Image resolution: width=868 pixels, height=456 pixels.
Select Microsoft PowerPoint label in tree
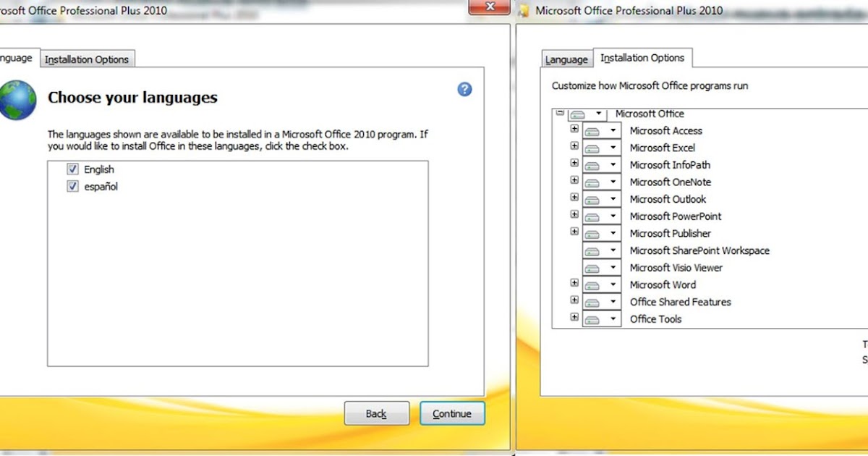676,216
